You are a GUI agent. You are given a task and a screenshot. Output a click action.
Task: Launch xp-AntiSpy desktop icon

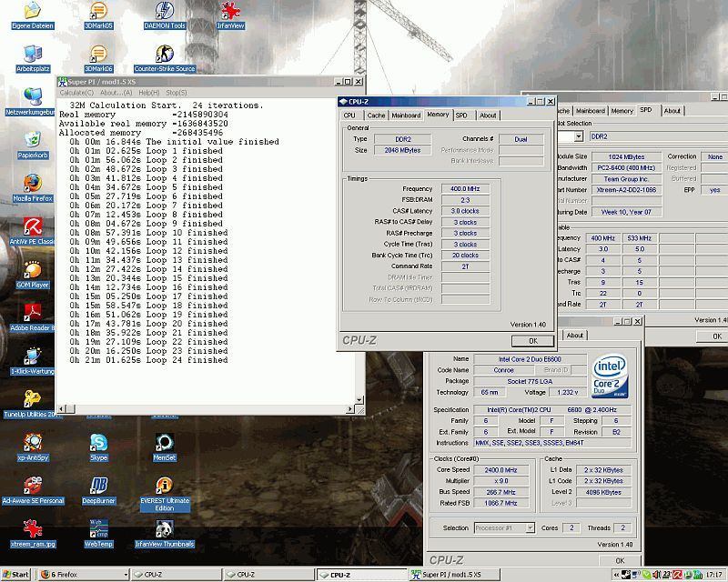point(33,447)
